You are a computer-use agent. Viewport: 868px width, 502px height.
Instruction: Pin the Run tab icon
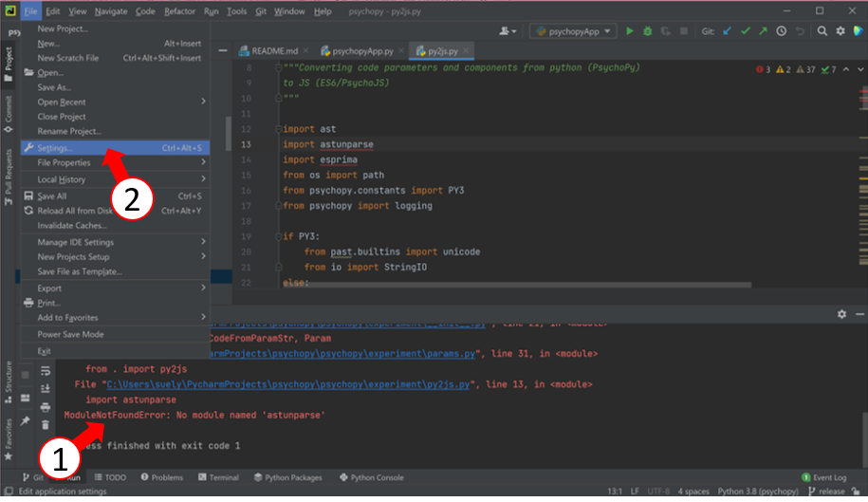click(x=25, y=421)
